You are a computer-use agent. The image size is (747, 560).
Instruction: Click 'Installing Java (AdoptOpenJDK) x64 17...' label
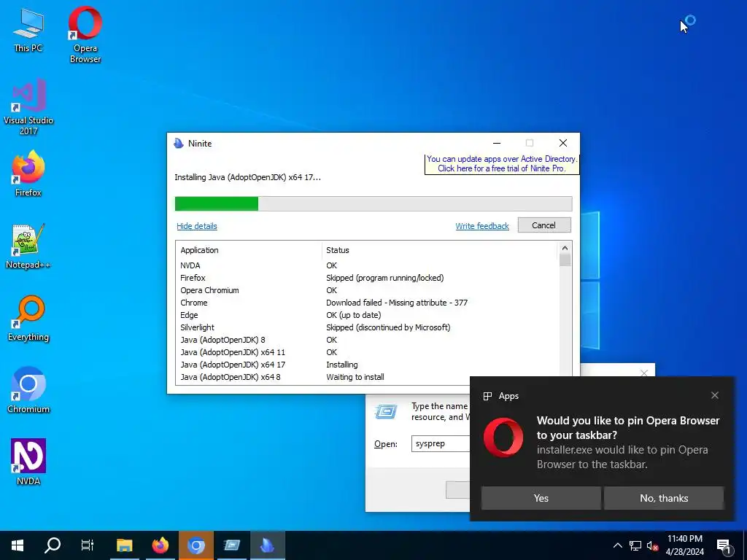coord(248,177)
